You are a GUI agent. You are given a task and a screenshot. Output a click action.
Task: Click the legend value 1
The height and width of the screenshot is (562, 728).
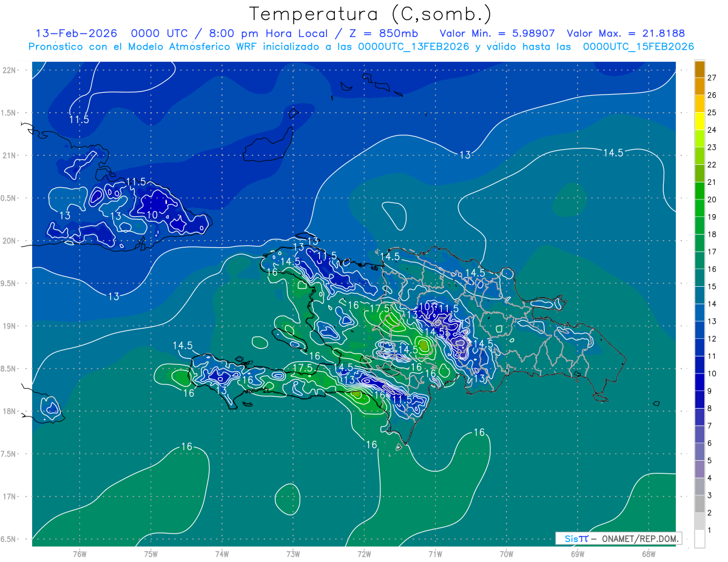pyautogui.click(x=710, y=530)
